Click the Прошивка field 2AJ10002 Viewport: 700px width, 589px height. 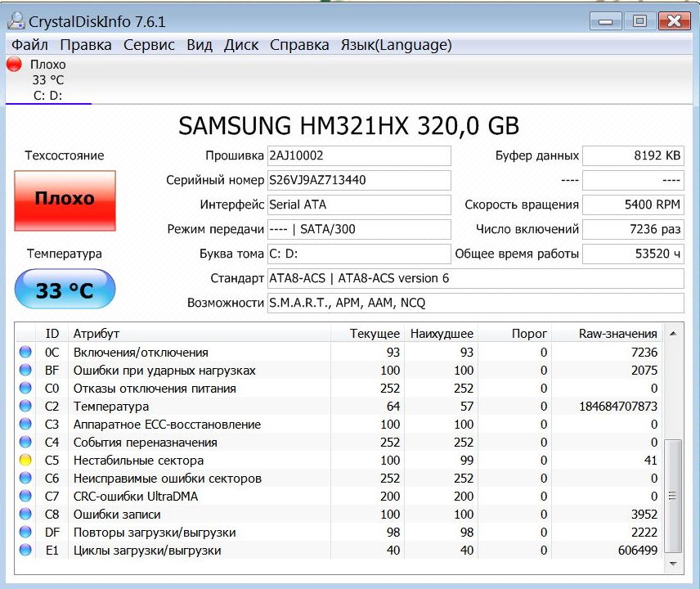point(359,156)
